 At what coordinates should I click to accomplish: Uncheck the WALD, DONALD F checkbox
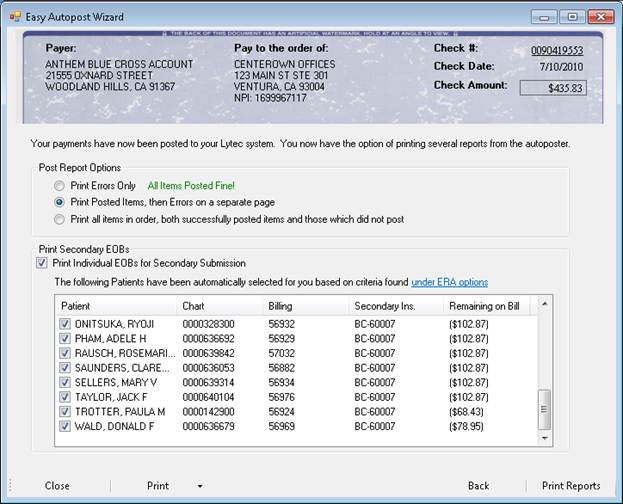66,426
